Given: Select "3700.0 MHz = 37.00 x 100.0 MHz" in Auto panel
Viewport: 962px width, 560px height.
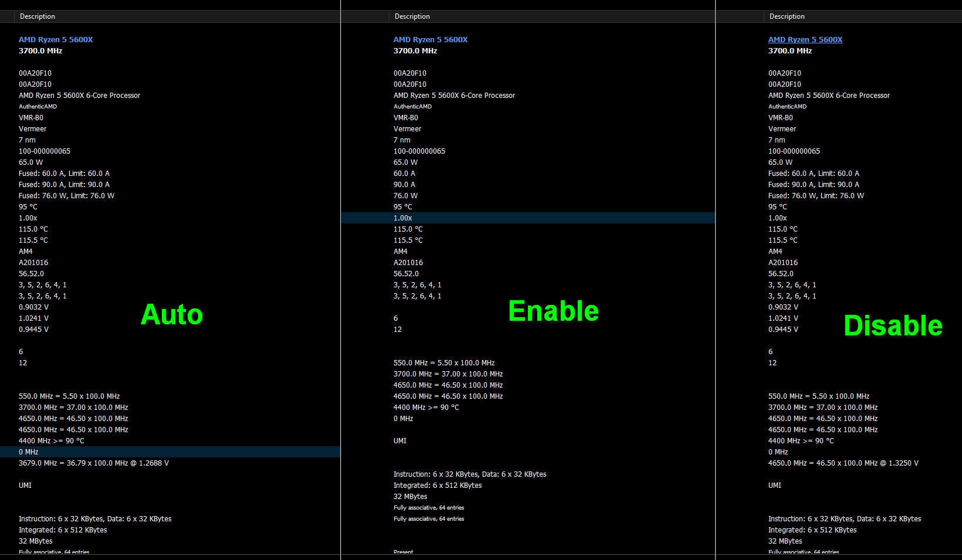Looking at the screenshot, I should (73, 408).
